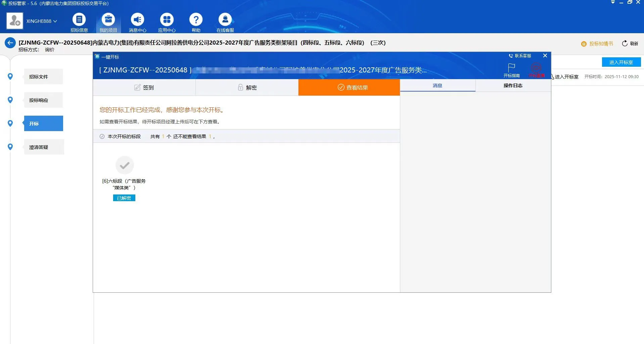打开消息中心图标
This screenshot has width=644, height=344.
pyautogui.click(x=137, y=22)
